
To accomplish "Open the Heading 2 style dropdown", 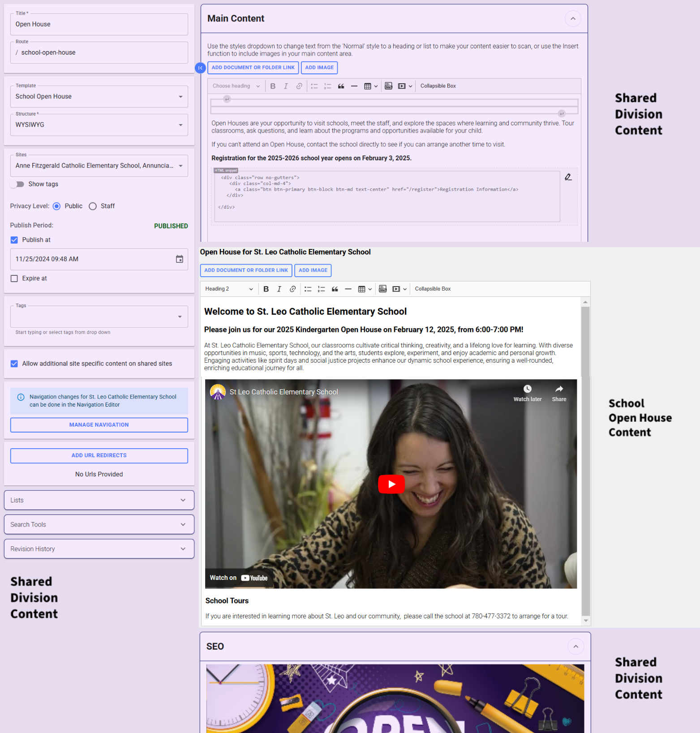I will click(229, 289).
